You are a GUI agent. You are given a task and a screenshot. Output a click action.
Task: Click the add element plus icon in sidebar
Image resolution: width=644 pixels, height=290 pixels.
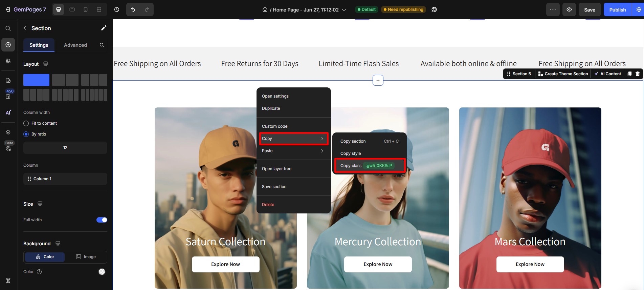pyautogui.click(x=8, y=45)
